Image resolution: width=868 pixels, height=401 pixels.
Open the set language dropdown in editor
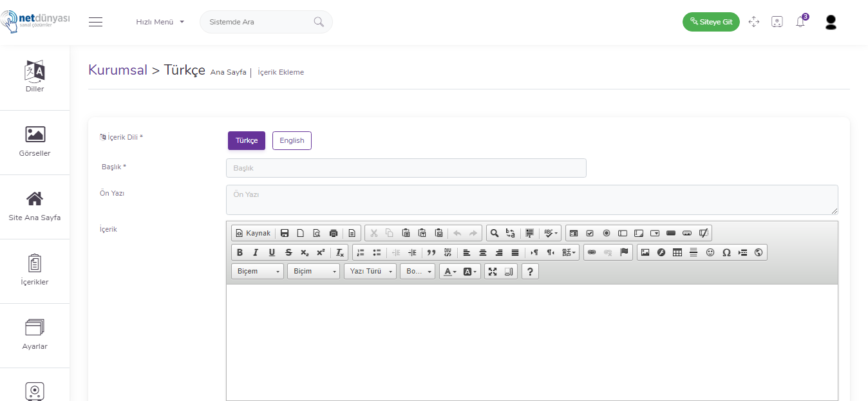(x=569, y=252)
